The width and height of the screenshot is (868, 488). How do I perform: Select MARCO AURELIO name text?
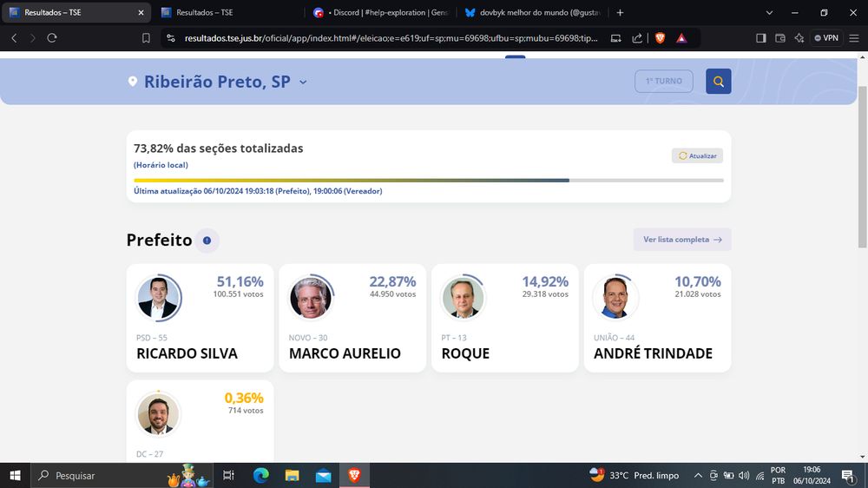coord(345,353)
